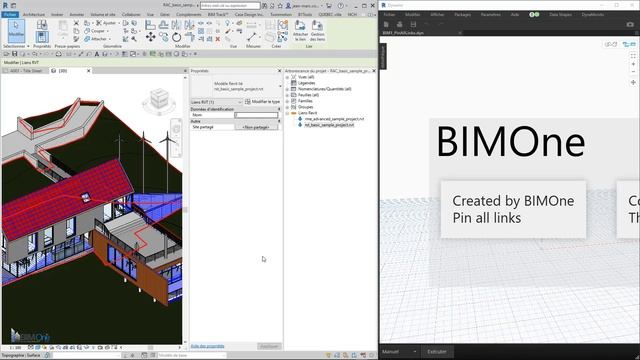Click the Created by BIMOne note in Dynamo
The image size is (640, 360).
(x=513, y=209)
